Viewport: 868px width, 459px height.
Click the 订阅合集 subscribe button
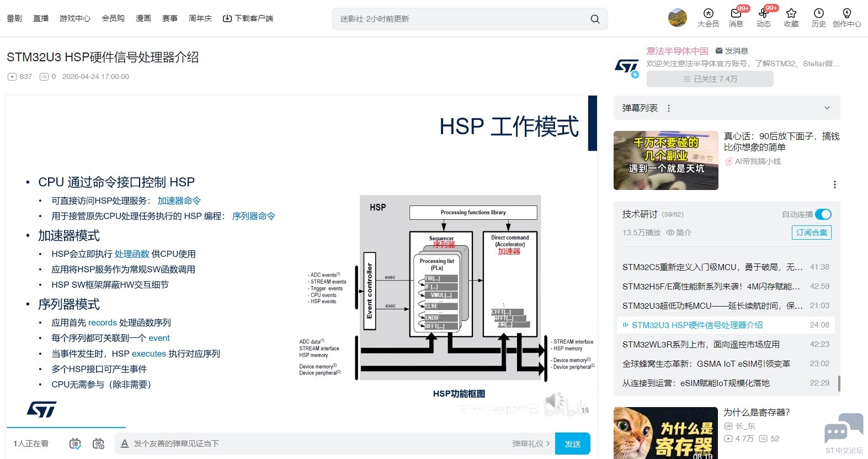point(812,233)
